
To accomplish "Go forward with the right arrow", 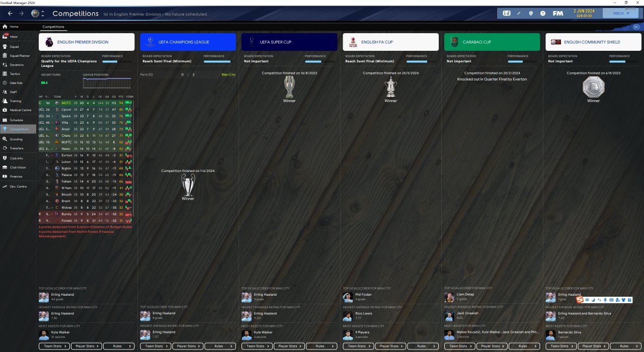I will click(x=21, y=13).
